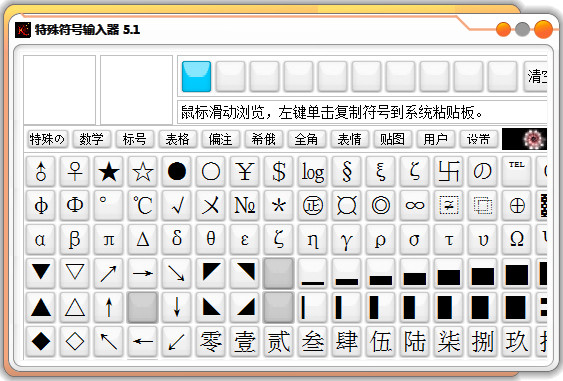Copy the Chinese numeral 壹 symbol

245,341
